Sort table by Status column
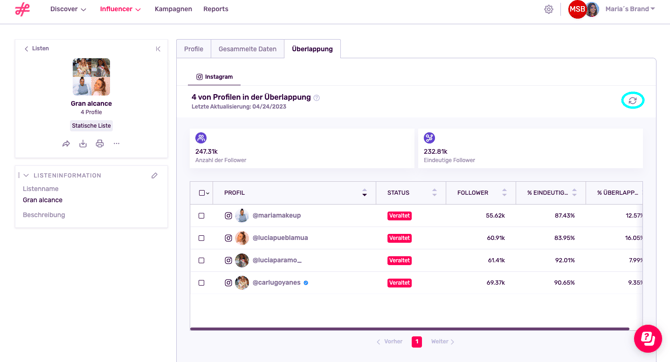This screenshot has height=362, width=670. point(434,193)
